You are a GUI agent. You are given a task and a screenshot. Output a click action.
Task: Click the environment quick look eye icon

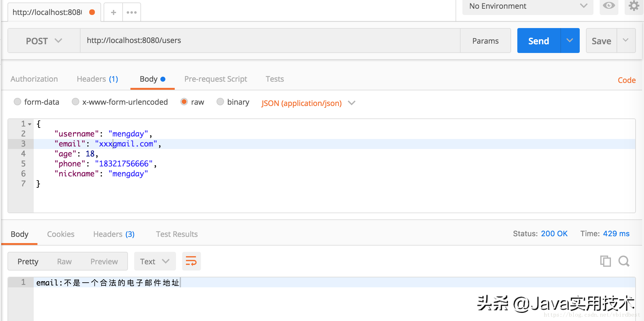(609, 6)
